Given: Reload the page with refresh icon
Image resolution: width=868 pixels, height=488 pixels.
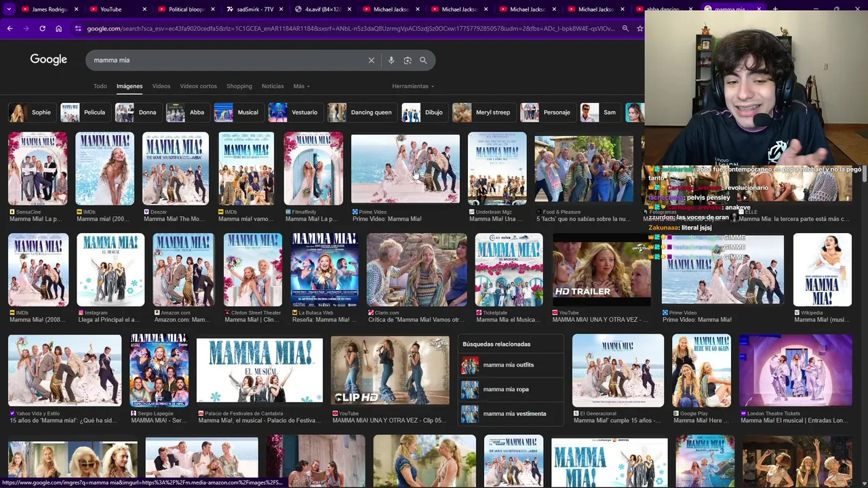Looking at the screenshot, I should tap(42, 28).
